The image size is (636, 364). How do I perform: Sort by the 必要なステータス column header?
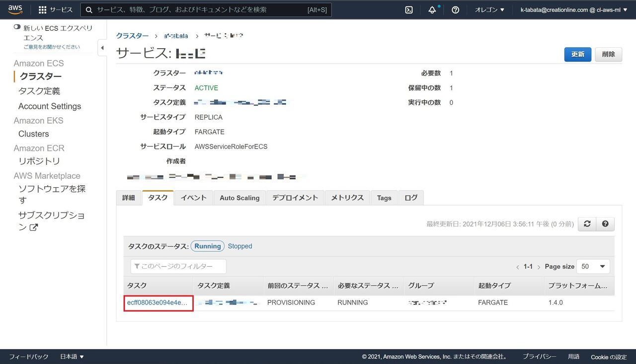(x=369, y=286)
